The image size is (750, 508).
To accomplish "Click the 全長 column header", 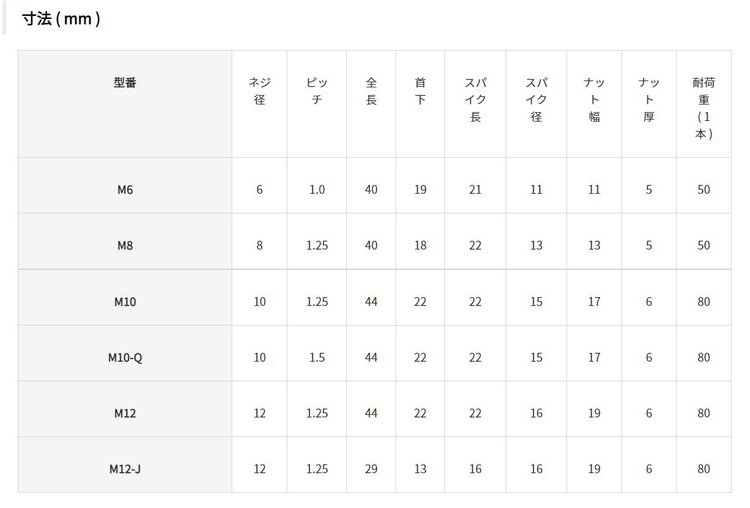I will (371, 92).
